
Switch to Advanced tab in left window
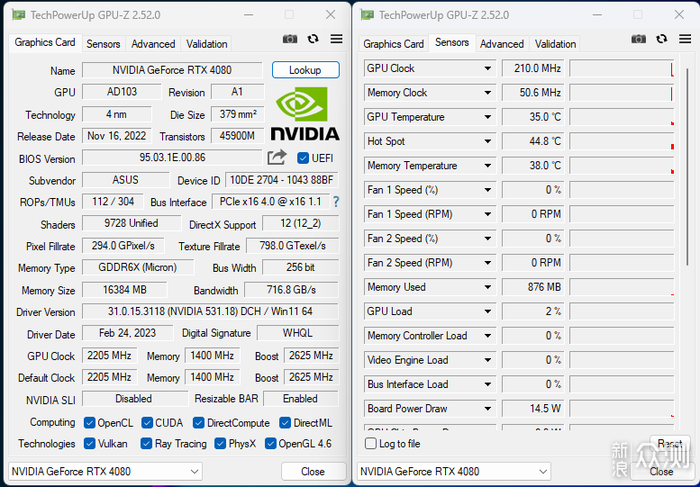[153, 44]
